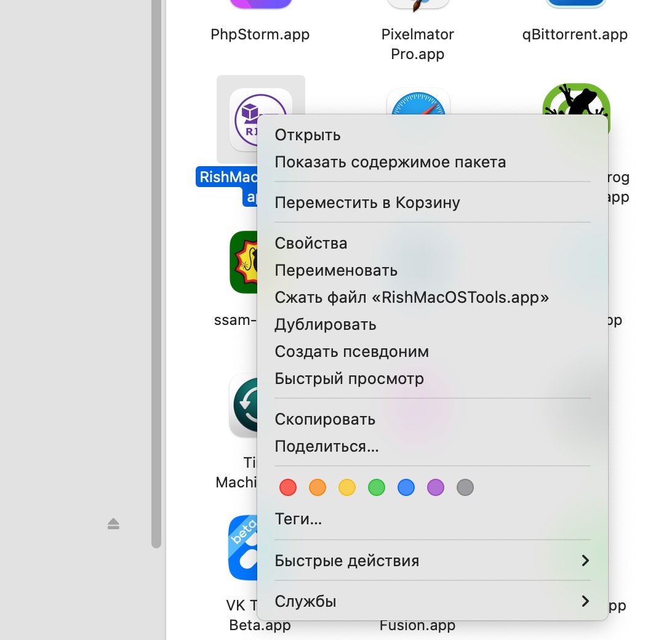Image resolution: width=672 pixels, height=640 pixels.
Task: Click Переместить в Корзину
Action: (x=367, y=202)
